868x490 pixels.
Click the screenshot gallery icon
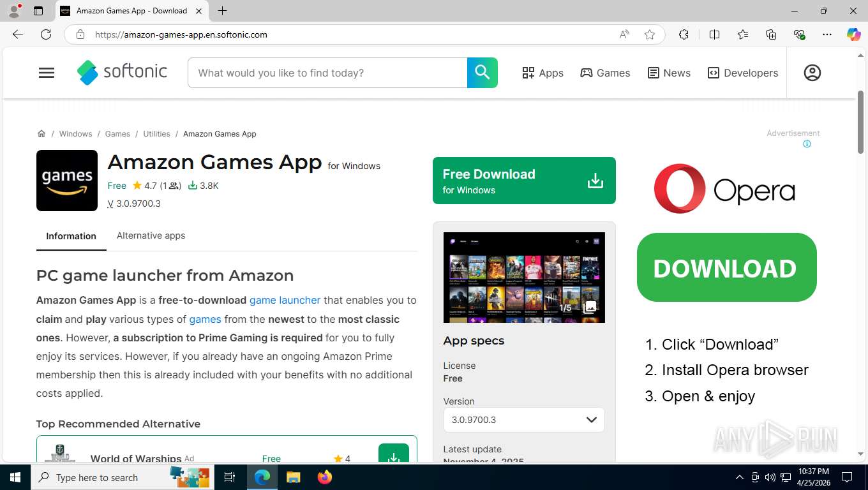[x=590, y=308]
